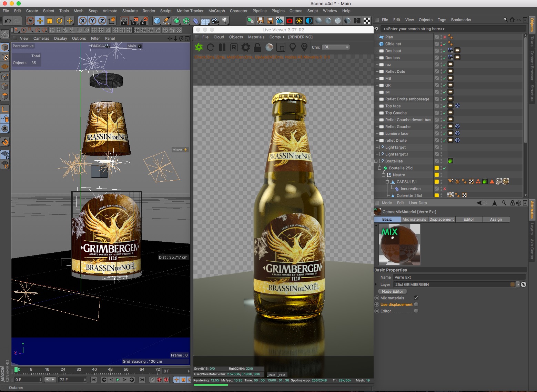Switch to the Displacement tab

click(x=442, y=219)
